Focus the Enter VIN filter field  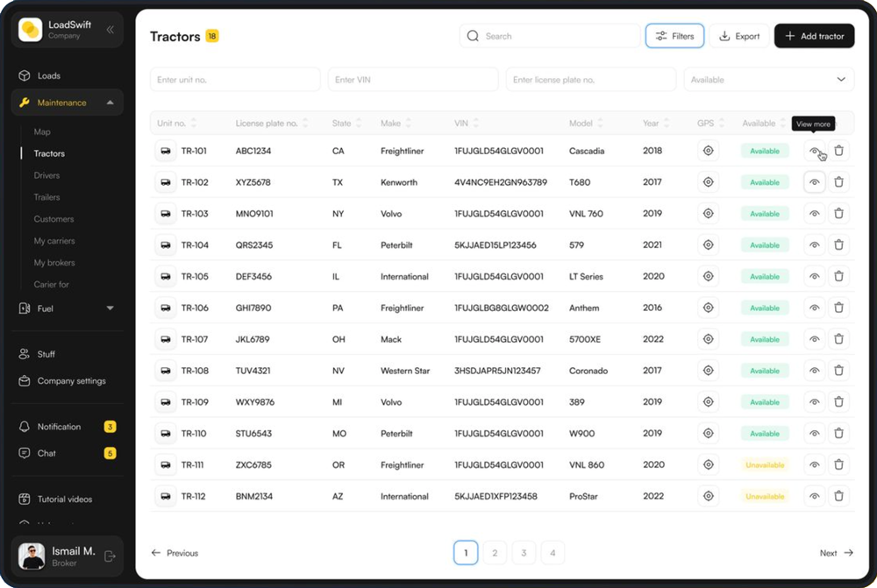(x=412, y=80)
